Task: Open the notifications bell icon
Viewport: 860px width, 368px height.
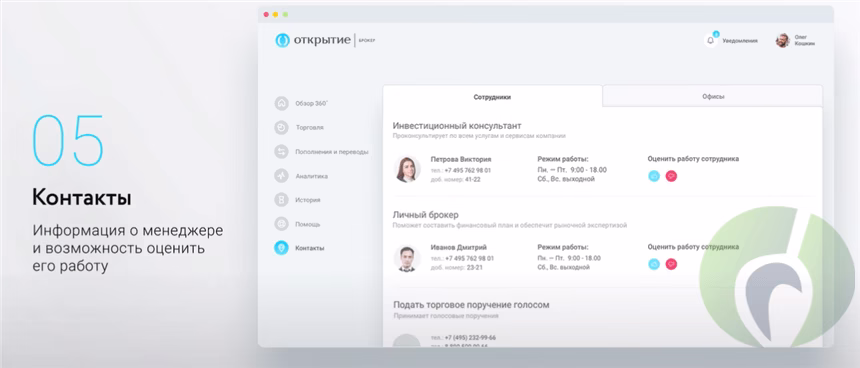Action: [x=711, y=41]
